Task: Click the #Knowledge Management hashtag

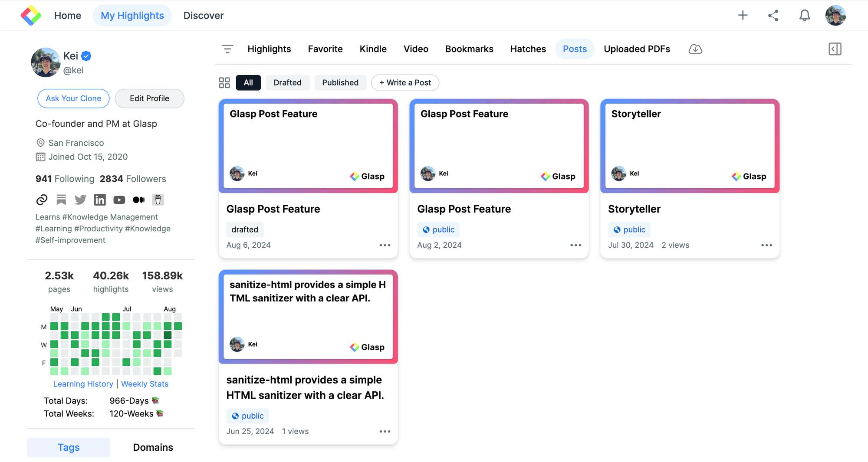Action: [x=110, y=217]
